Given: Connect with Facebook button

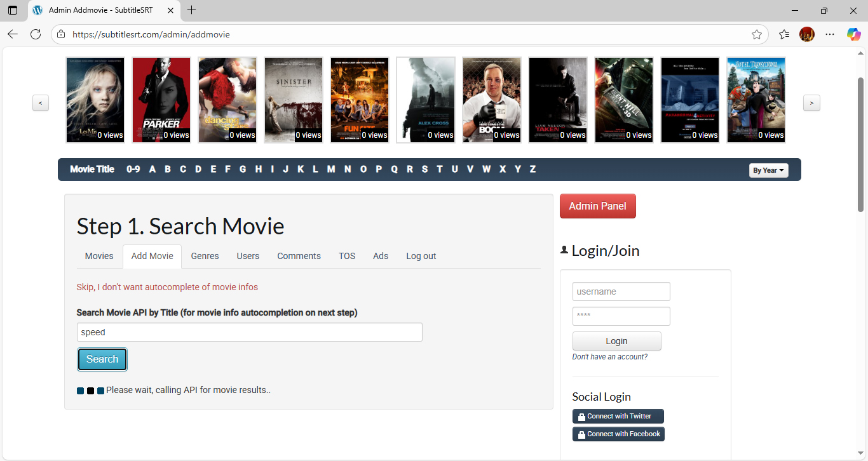Looking at the screenshot, I should (x=618, y=434).
